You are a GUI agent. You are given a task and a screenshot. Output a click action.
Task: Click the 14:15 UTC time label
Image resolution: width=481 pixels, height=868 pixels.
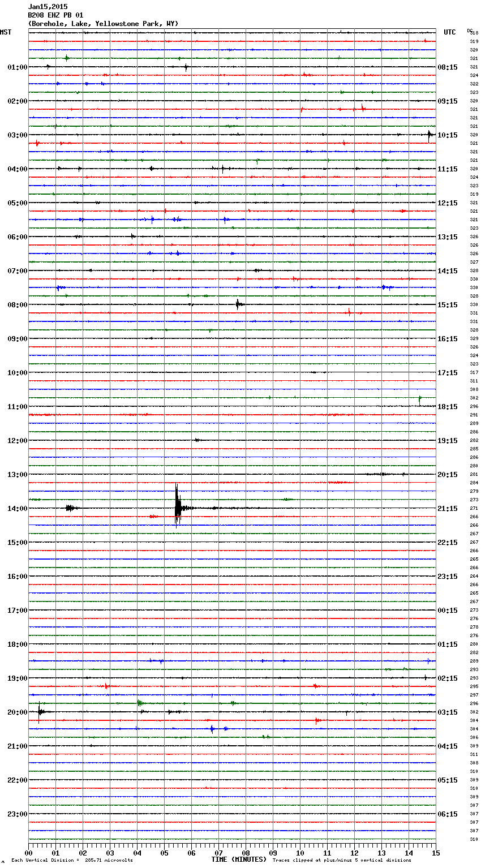tap(448, 271)
